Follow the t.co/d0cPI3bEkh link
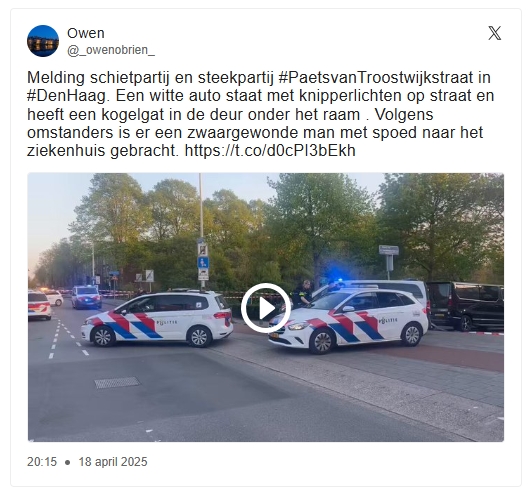This screenshot has width=528, height=493. coord(270,151)
